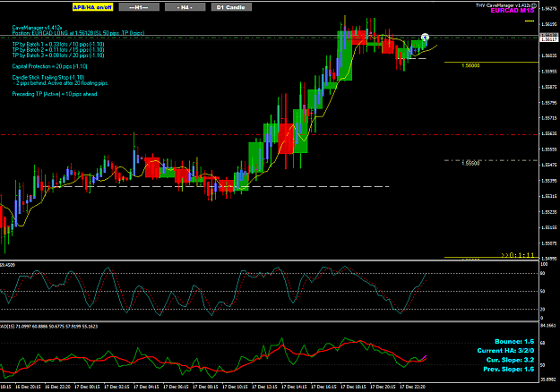This screenshot has height=392, width=560.
Task: Click the circled trade entry marker
Action: 425,37
